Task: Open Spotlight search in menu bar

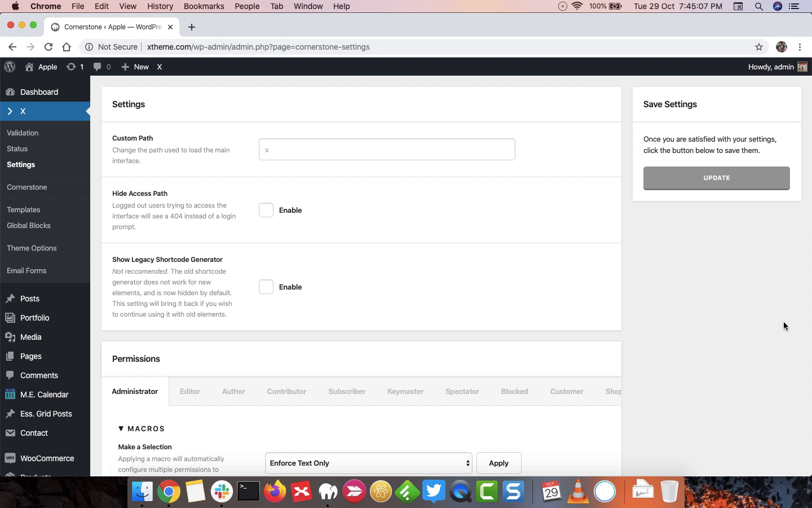Action: click(x=759, y=6)
